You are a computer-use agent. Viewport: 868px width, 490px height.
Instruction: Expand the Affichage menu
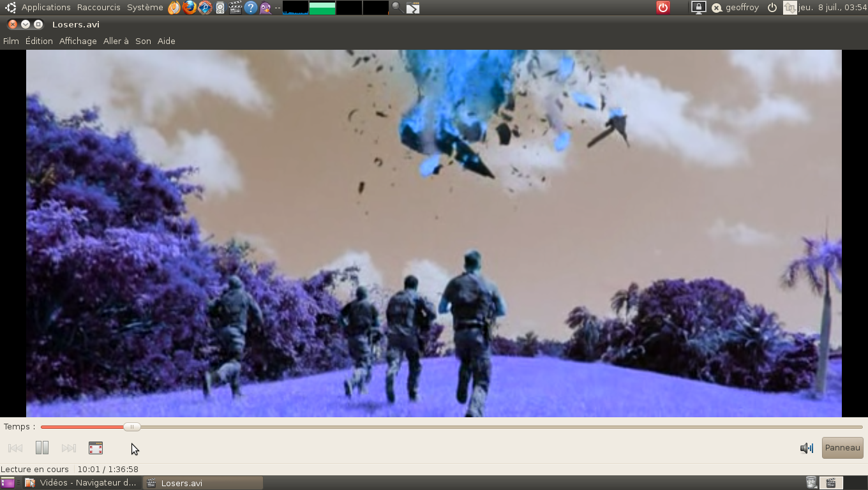78,41
